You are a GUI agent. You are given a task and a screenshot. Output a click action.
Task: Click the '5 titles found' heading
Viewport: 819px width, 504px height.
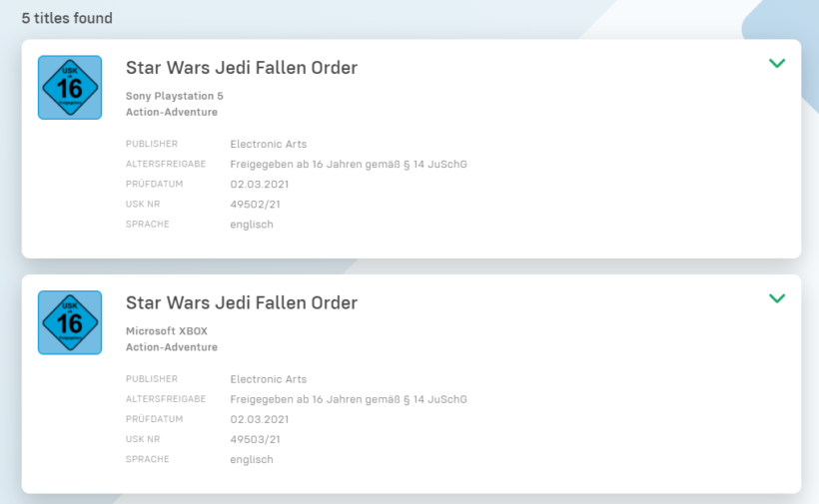point(67,18)
